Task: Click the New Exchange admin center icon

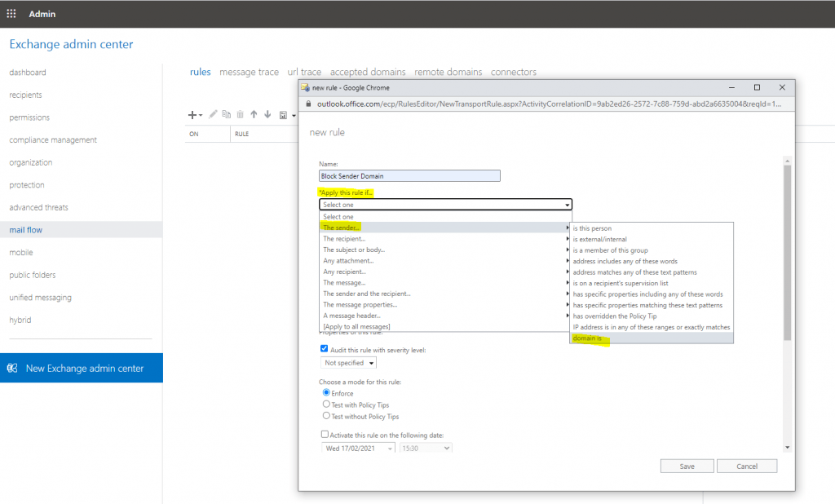Action: (12, 368)
